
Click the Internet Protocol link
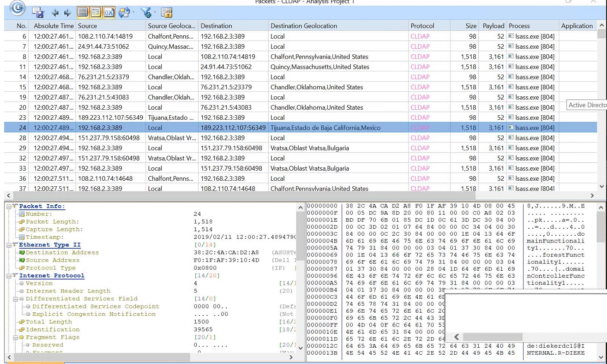51,276
